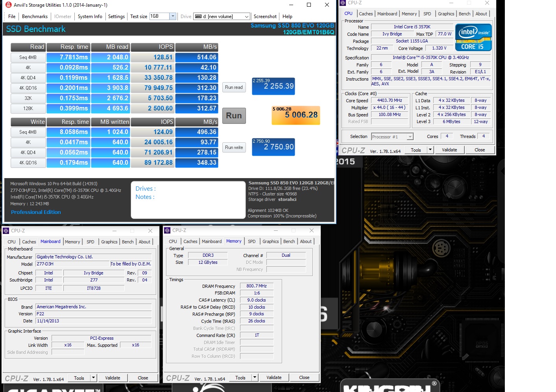Click Validate in Mainboard window
The image size is (556, 392).
pos(113,378)
